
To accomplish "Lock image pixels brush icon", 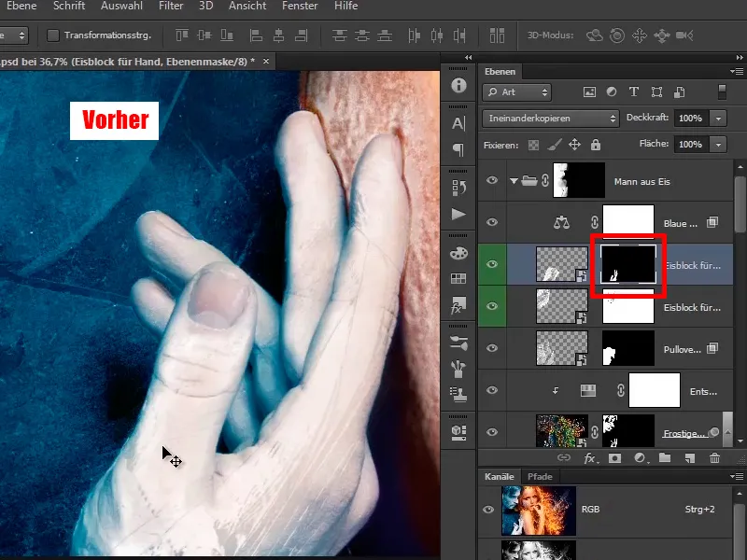I will [x=554, y=145].
